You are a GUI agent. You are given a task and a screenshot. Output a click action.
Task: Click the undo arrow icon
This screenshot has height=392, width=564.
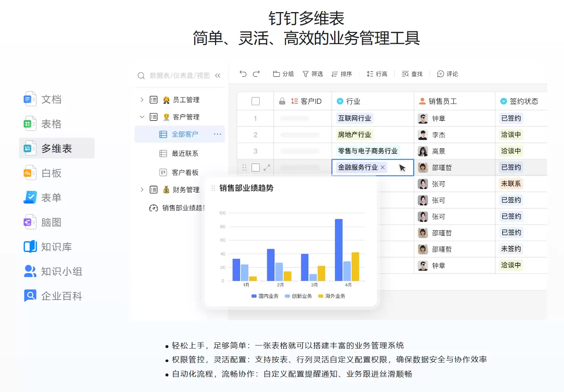[243, 74]
